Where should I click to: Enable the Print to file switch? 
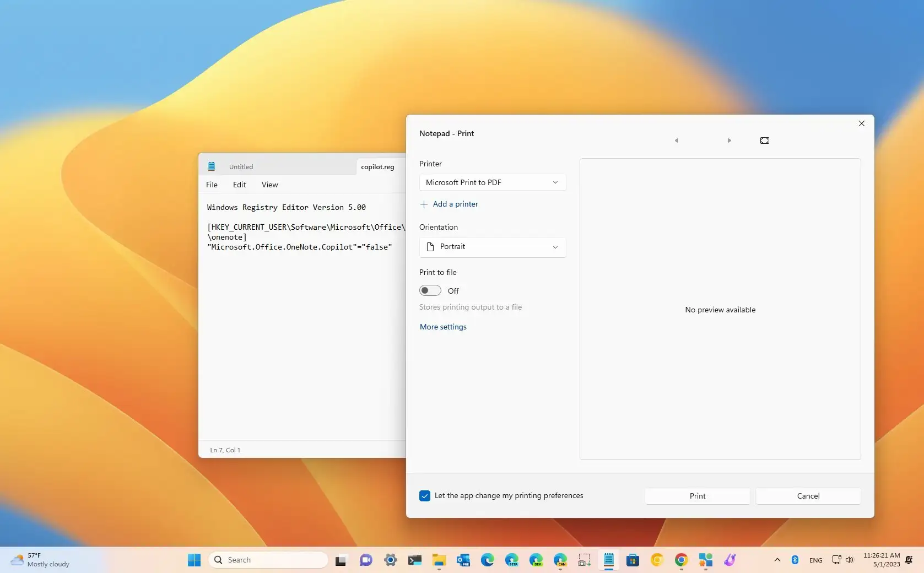430,290
